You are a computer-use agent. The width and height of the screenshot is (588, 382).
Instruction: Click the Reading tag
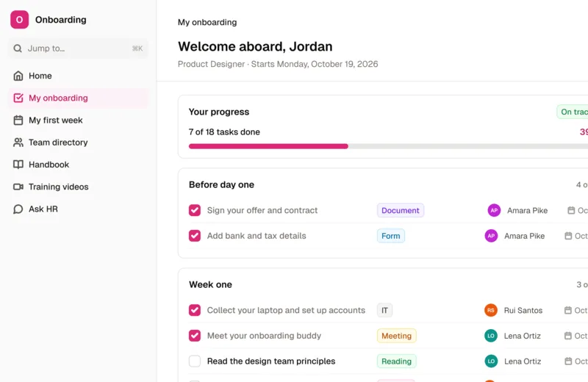point(396,361)
